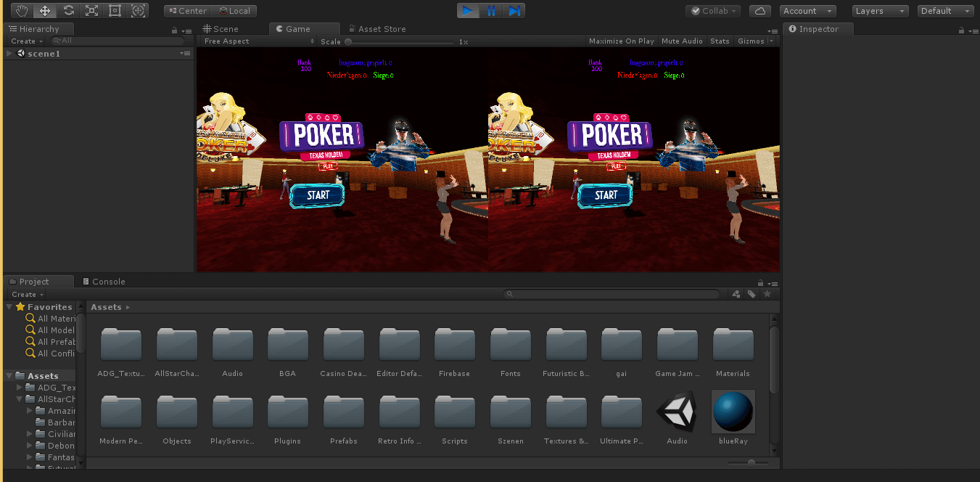Toggle Maximize On Play
The width and height of the screenshot is (980, 482).
pyautogui.click(x=621, y=41)
